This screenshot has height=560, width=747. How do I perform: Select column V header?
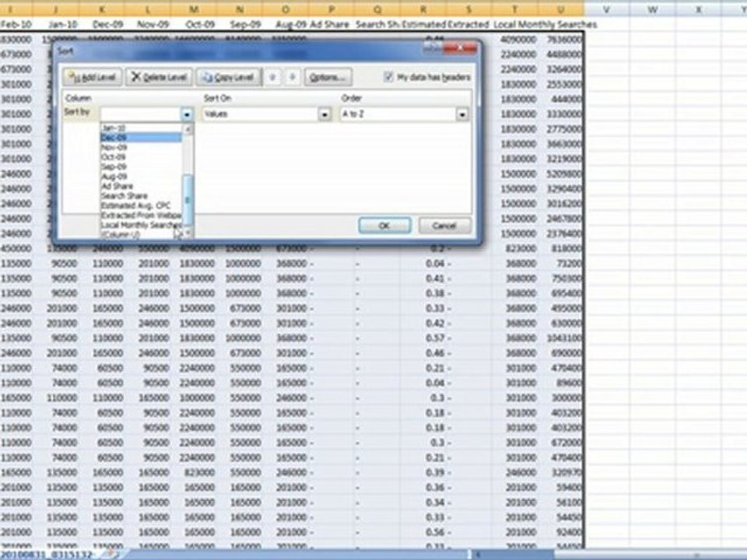[606, 9]
